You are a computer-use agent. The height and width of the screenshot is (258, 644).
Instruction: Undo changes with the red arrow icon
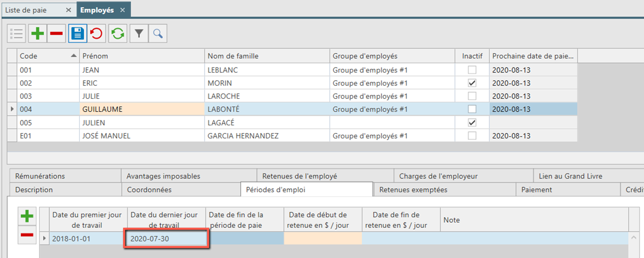(x=96, y=33)
